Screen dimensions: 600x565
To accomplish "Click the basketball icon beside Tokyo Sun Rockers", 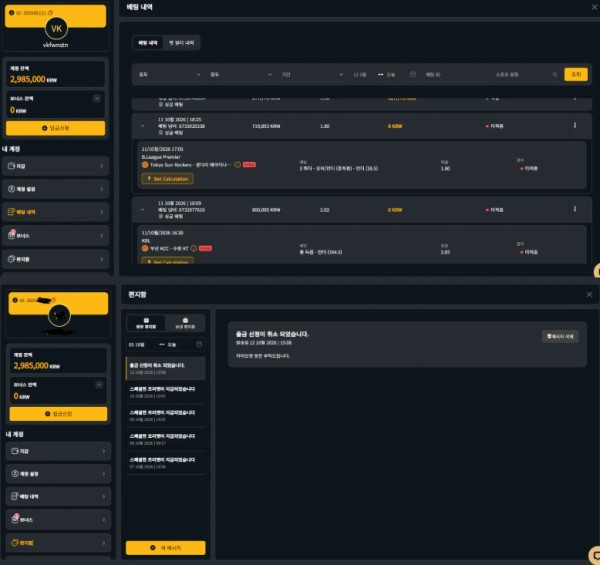I will [x=145, y=165].
